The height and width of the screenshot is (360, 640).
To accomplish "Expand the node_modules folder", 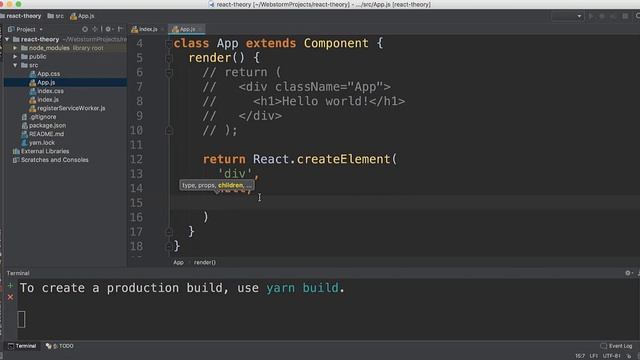I will [15, 48].
